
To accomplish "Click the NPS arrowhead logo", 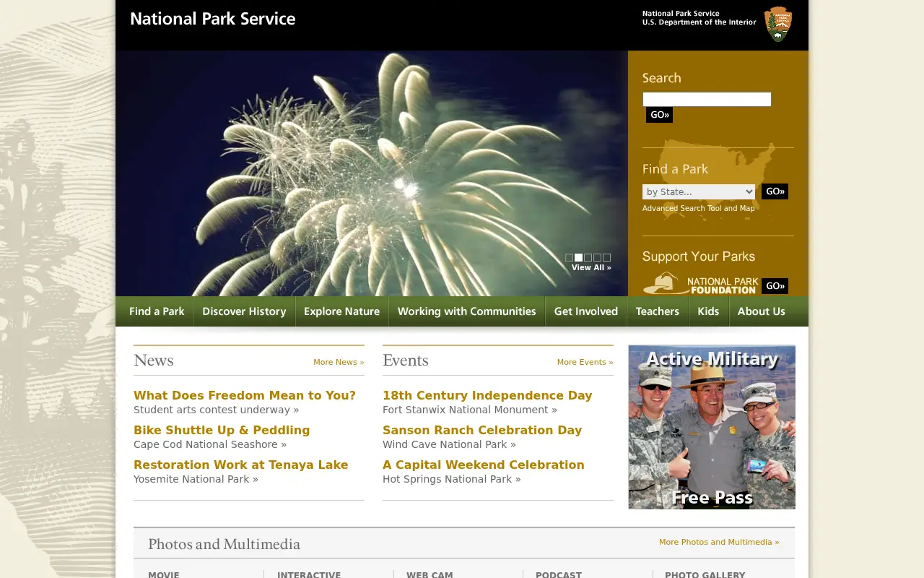I will pyautogui.click(x=778, y=24).
